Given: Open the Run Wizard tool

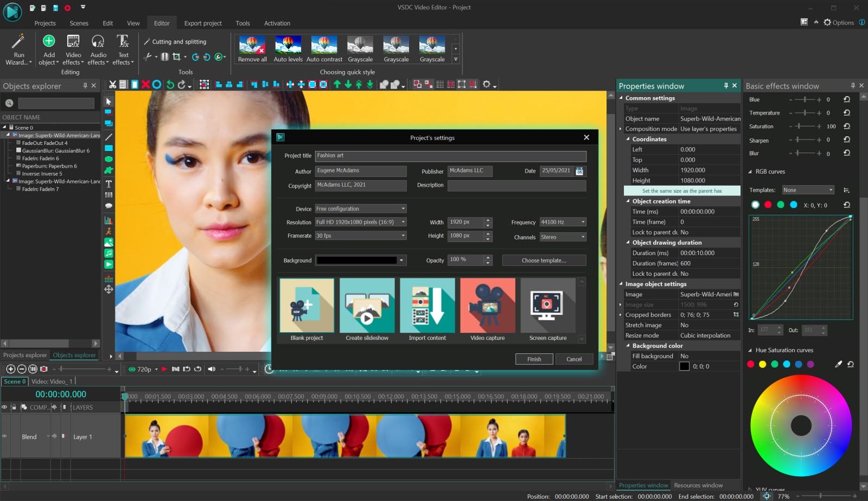Looking at the screenshot, I should (x=18, y=49).
